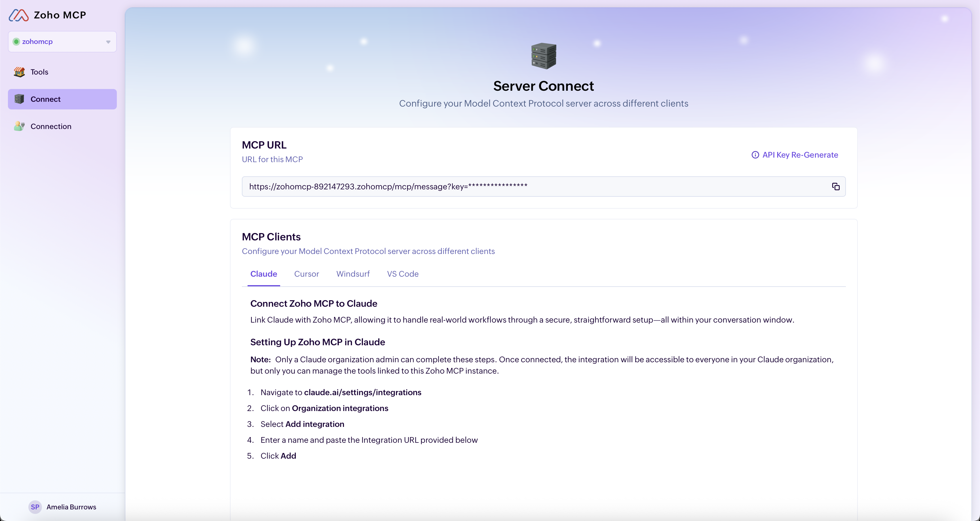Screen dimensions: 980x521
Task: Switch to the Cursor client tab
Action: pos(307,274)
